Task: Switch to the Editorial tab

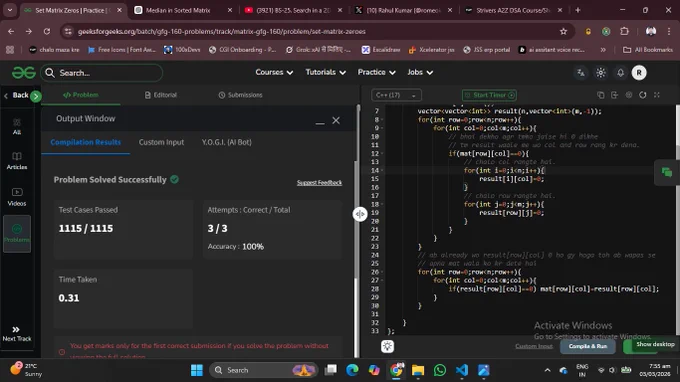Action: coord(160,95)
